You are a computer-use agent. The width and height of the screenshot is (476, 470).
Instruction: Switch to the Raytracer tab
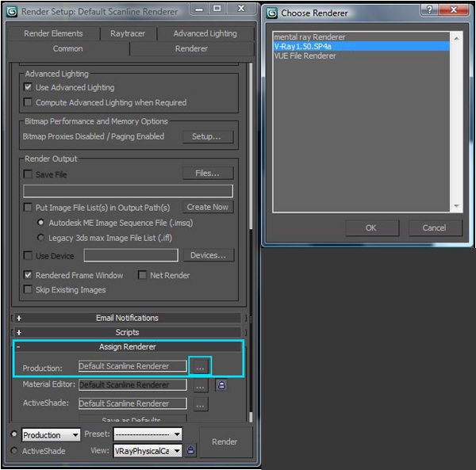pyautogui.click(x=128, y=33)
